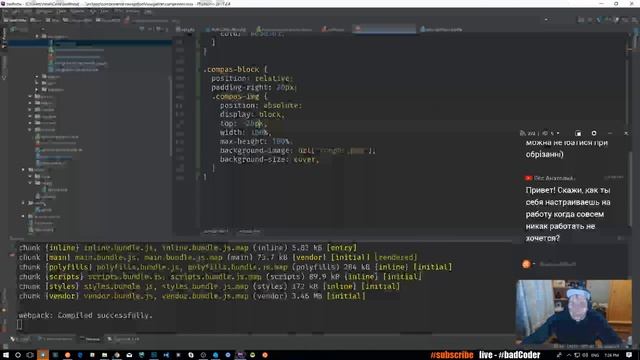
Task: Click the 'chunk {vendor}' terminal line
Action: (x=192, y=296)
